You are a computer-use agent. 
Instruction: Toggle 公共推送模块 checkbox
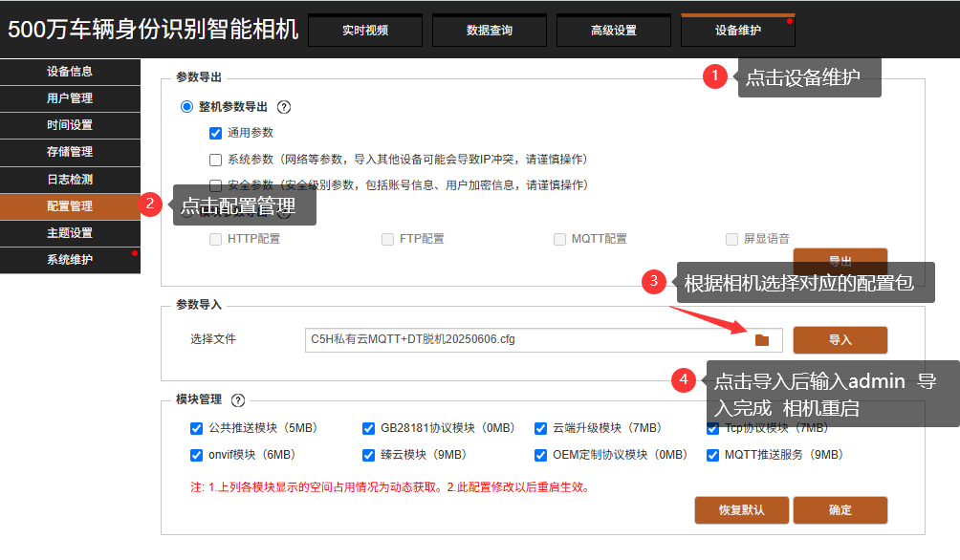pos(197,428)
